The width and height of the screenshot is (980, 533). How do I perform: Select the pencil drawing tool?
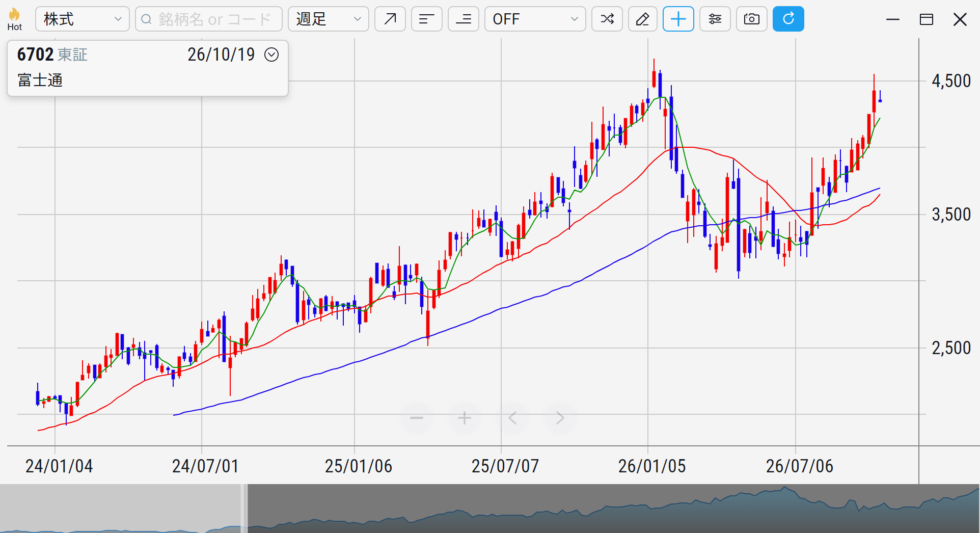coord(643,19)
